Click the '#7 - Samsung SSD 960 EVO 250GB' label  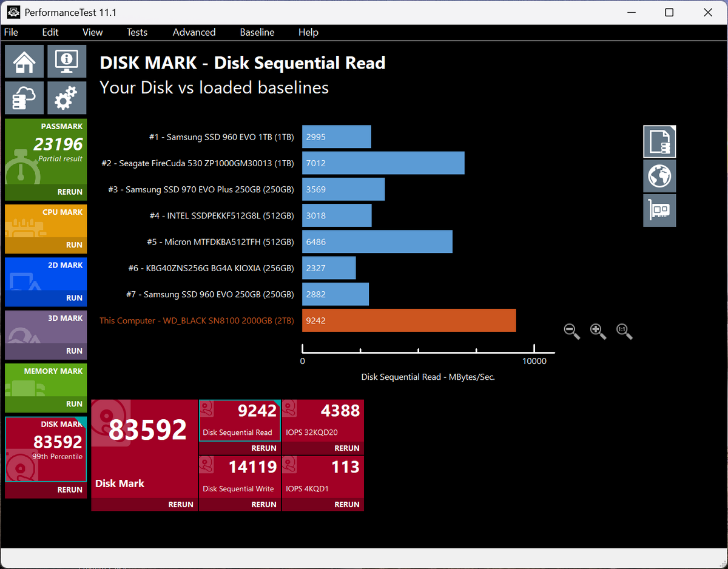(210, 294)
